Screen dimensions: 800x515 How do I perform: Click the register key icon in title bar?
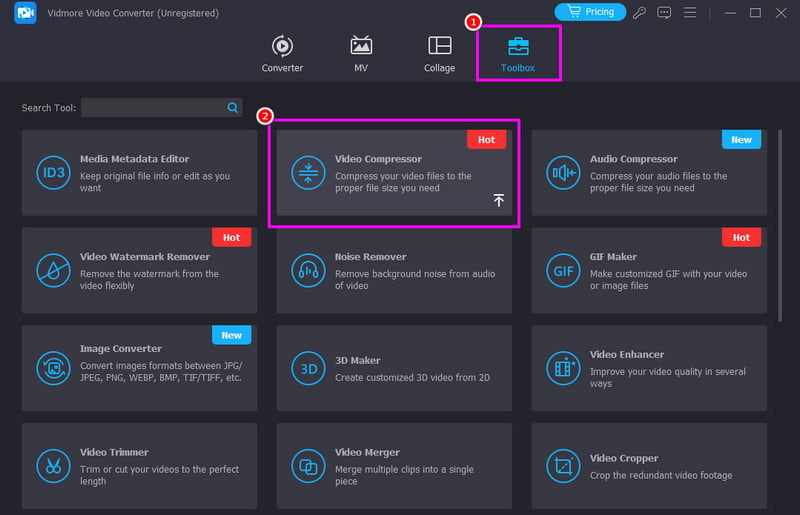(x=640, y=13)
